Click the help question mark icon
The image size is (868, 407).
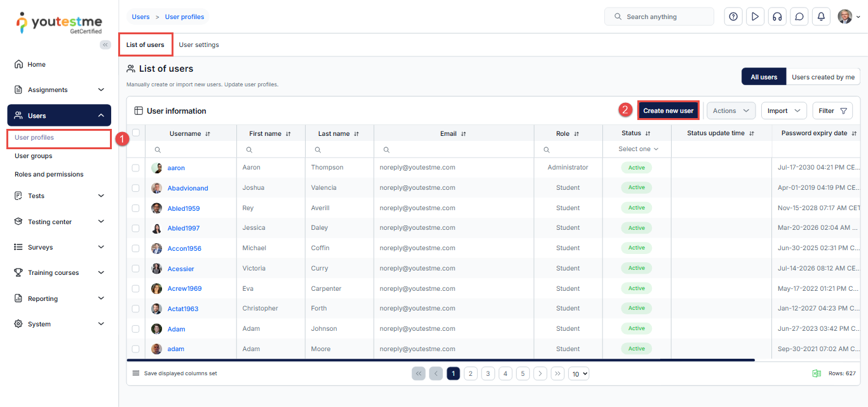(733, 17)
